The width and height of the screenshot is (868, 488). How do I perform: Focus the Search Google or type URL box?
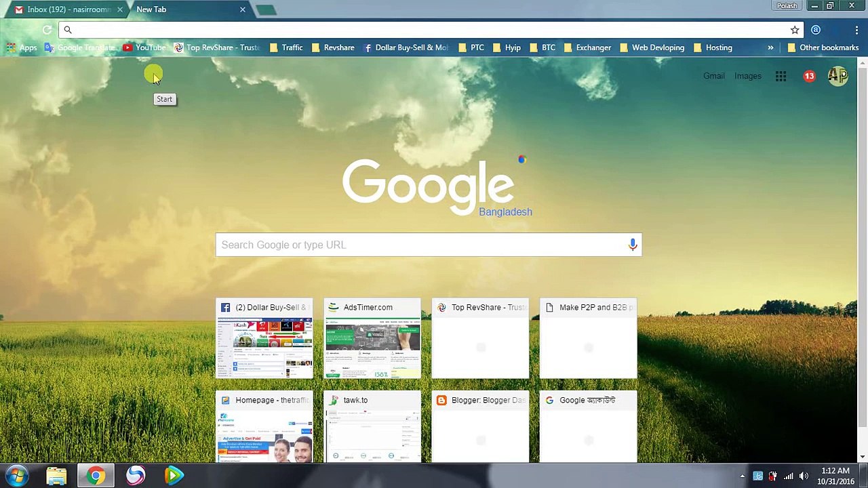click(429, 245)
